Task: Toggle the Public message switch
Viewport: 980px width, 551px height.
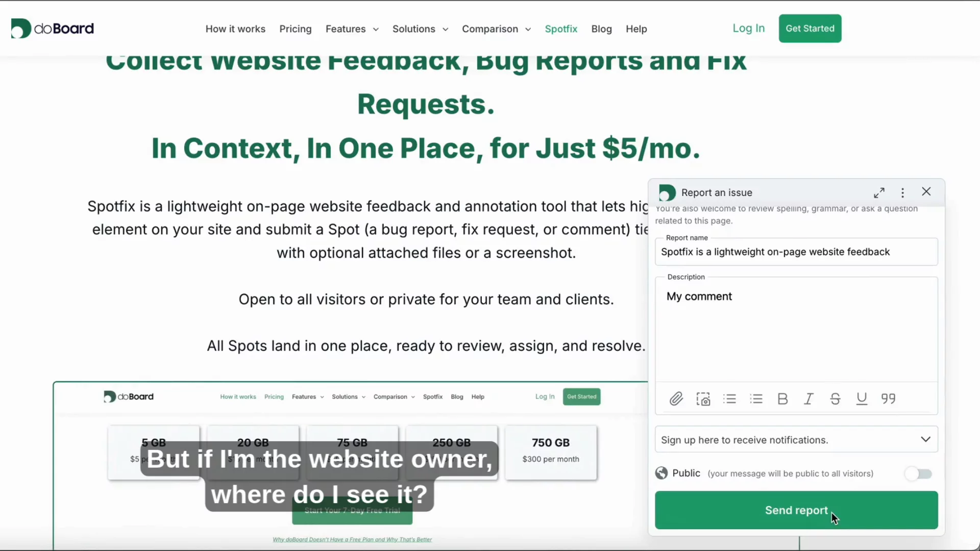Action: [918, 473]
